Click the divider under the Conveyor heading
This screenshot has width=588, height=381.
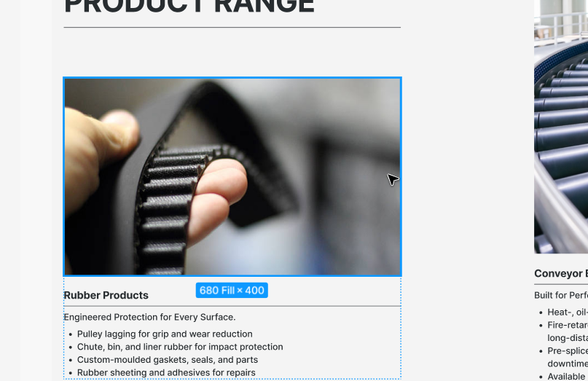coord(561,284)
